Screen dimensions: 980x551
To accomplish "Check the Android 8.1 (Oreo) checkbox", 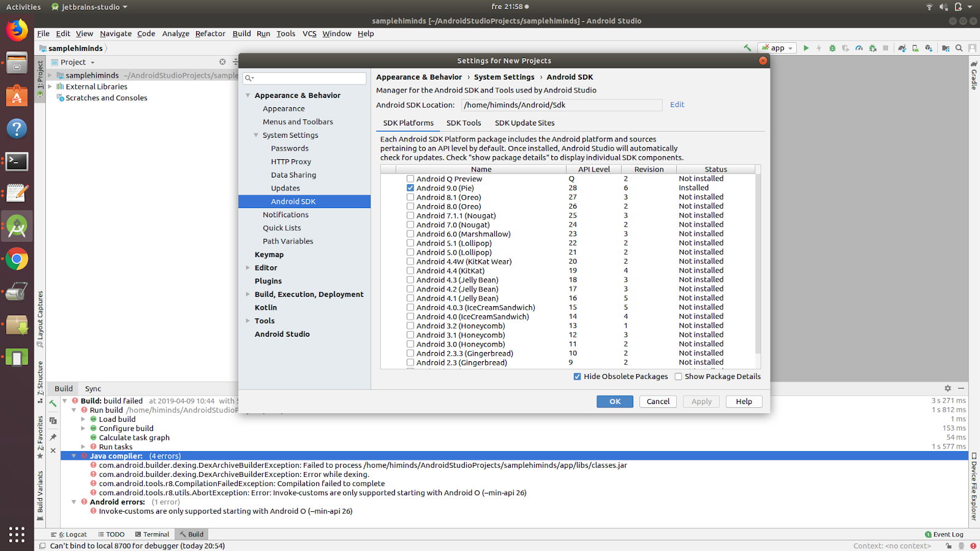I will (x=410, y=197).
